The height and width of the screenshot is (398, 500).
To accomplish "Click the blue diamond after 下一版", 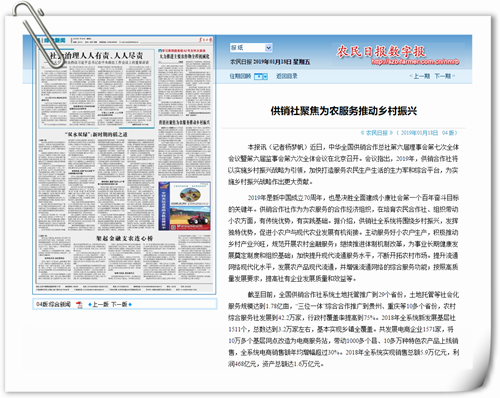I will tap(130, 304).
